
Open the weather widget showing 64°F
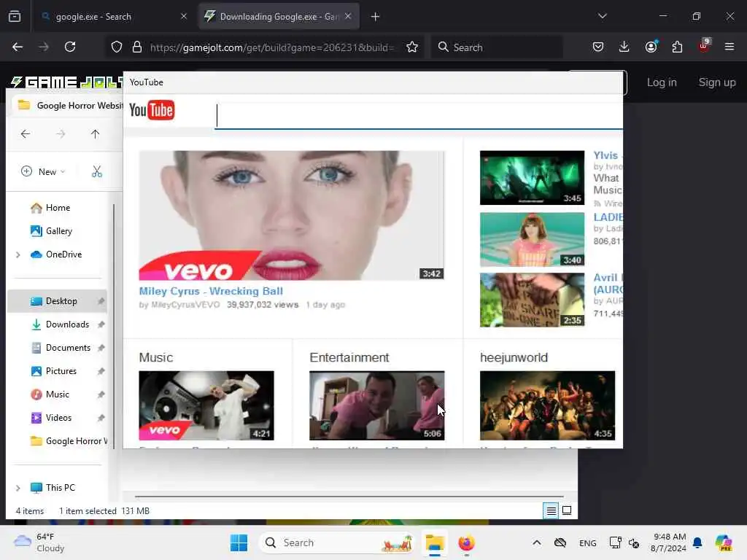click(39, 542)
